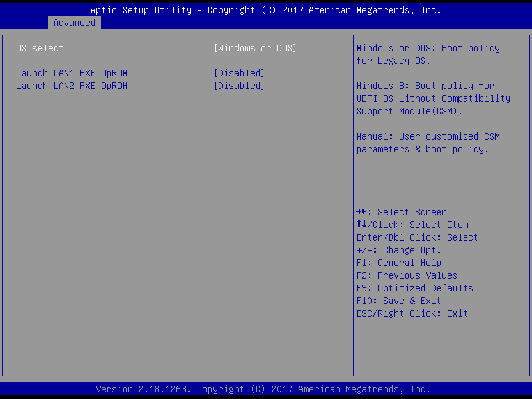Click the Manual CSM parameters help text
532x399 pixels.
pos(428,142)
